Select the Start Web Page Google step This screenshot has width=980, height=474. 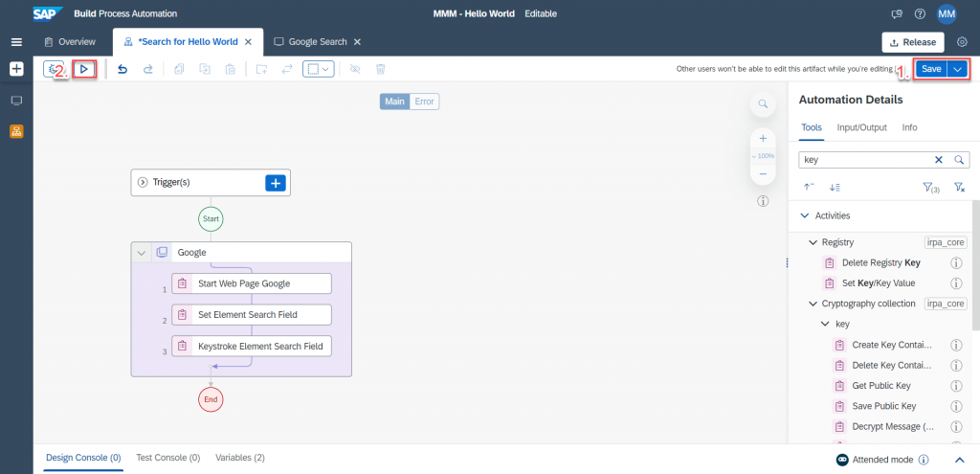tap(252, 283)
